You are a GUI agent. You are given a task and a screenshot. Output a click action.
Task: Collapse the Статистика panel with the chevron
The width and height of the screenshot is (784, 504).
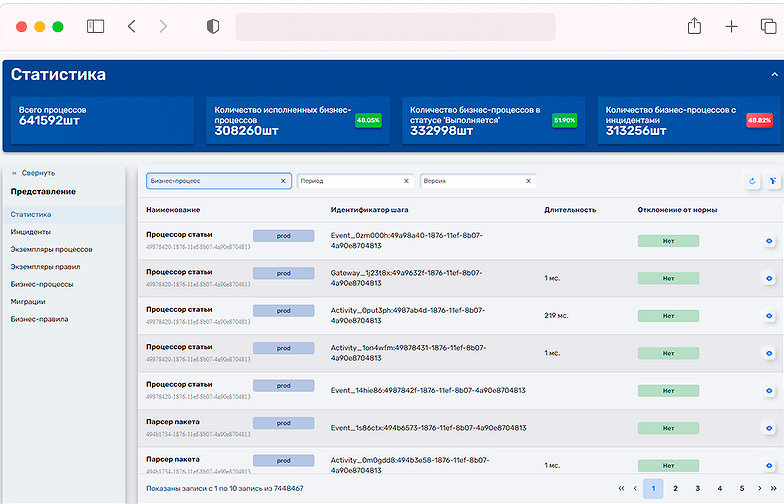pos(774,74)
